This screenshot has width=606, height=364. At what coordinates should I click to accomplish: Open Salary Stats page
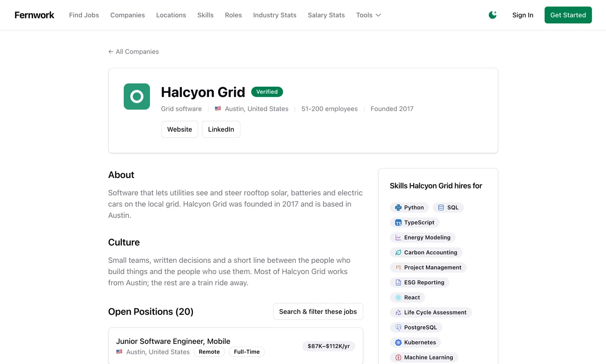click(326, 15)
